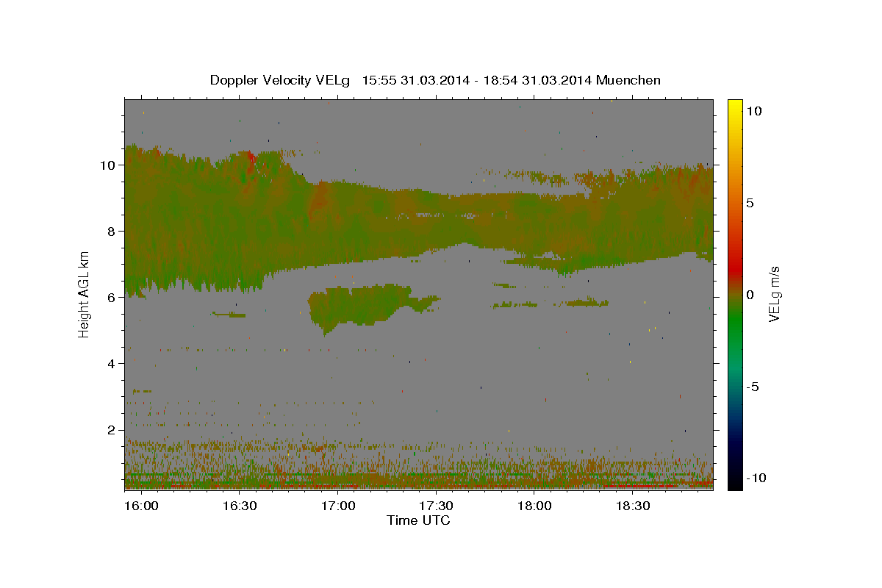Select the 17:30 time tick label
This screenshot has height=588, width=882.
pyautogui.click(x=437, y=506)
